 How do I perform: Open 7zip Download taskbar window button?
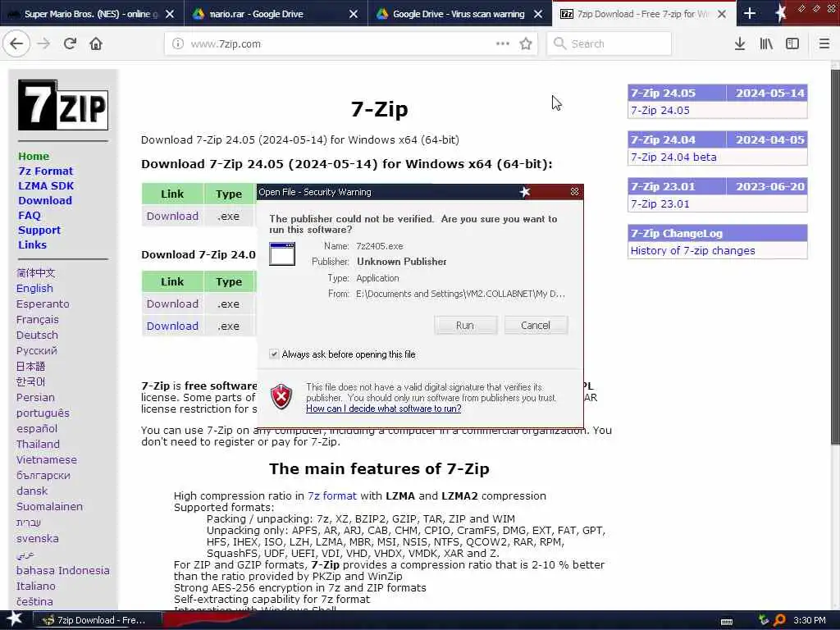coord(97,620)
